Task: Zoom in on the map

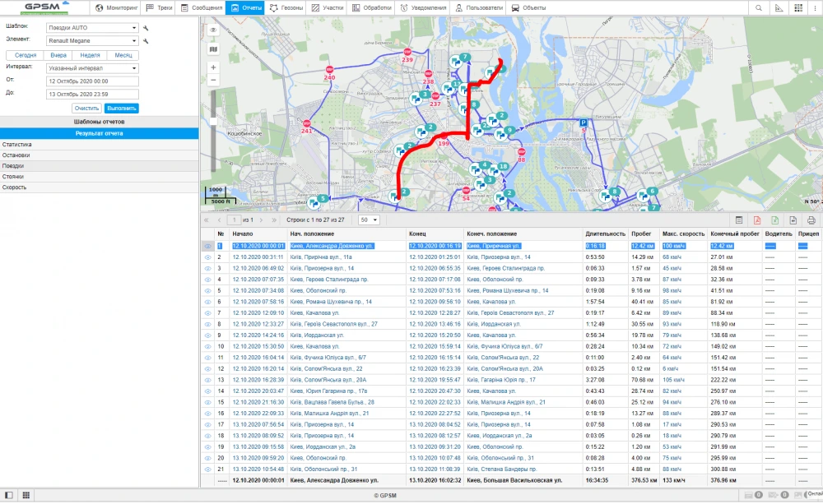Action: (213, 67)
